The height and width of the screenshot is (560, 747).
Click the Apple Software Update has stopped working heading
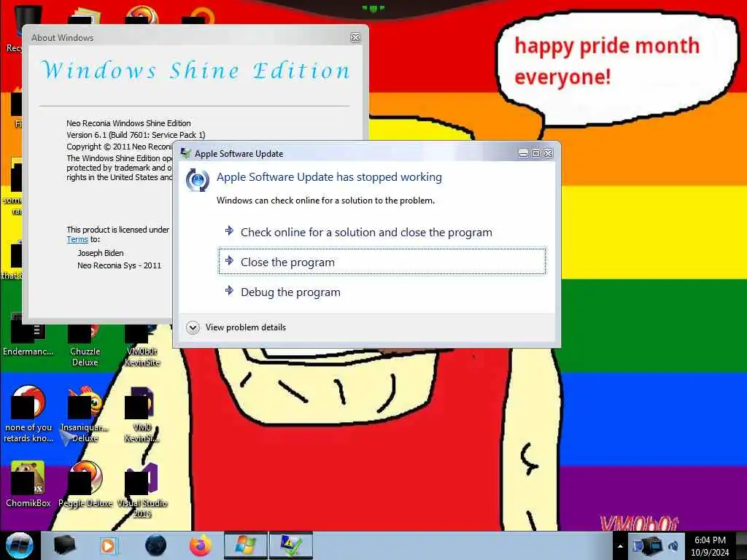[x=329, y=177]
